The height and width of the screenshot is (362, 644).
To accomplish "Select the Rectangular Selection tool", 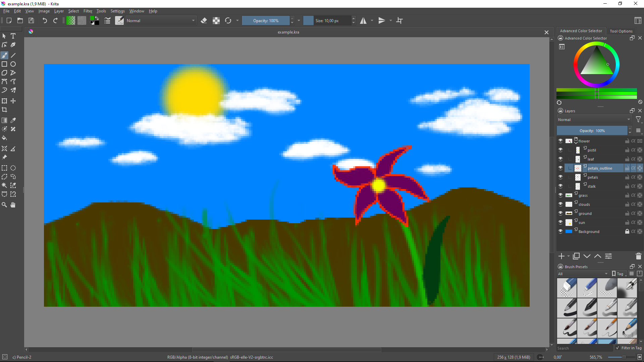I will (x=4, y=168).
